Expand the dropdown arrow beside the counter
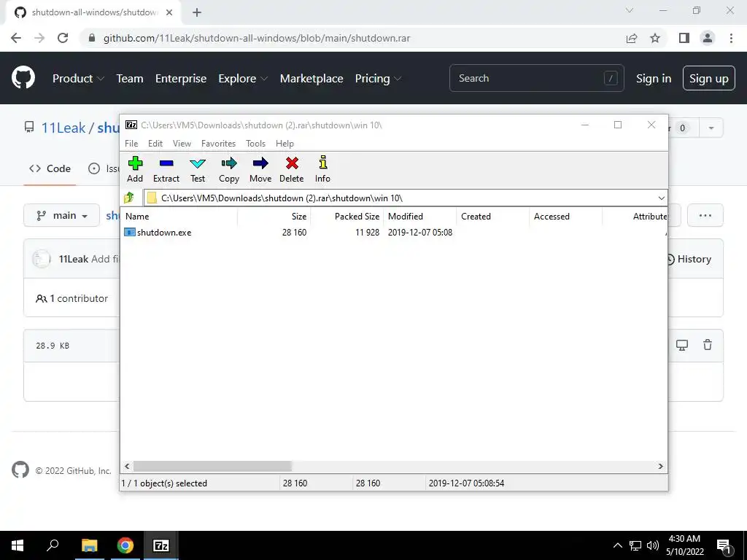The image size is (747, 560). 711,128
